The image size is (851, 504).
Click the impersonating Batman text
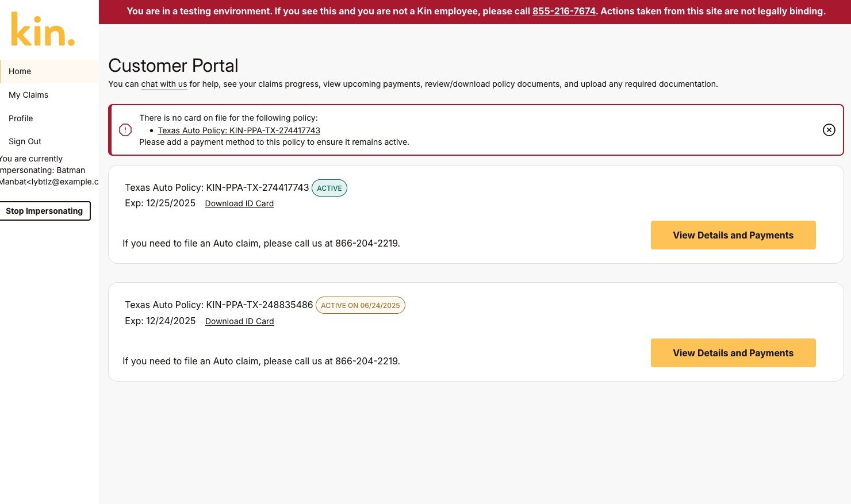(x=49, y=170)
